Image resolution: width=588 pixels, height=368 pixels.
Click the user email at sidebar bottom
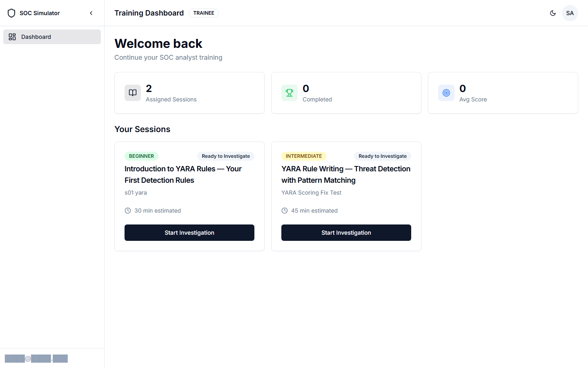coord(36,358)
